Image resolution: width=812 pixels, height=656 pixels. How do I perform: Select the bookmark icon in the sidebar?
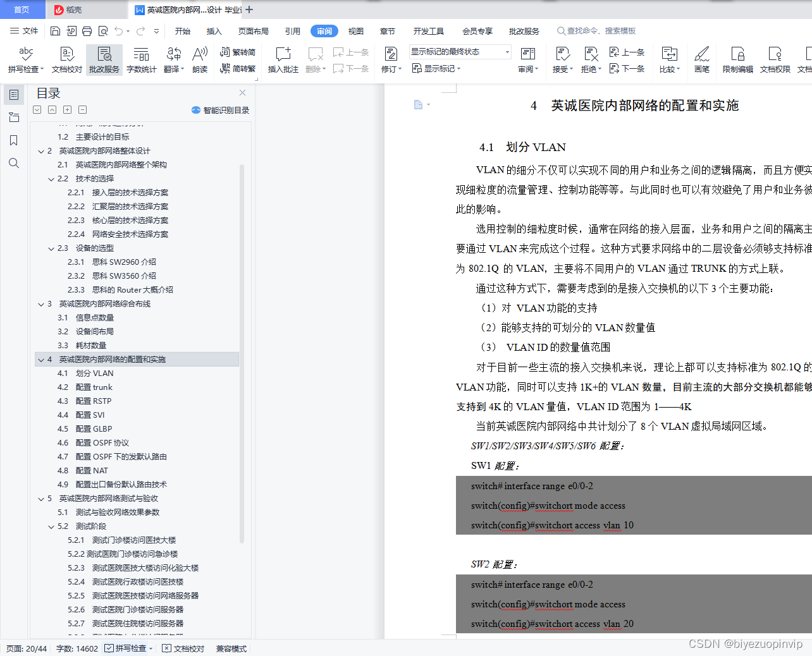pos(13,140)
